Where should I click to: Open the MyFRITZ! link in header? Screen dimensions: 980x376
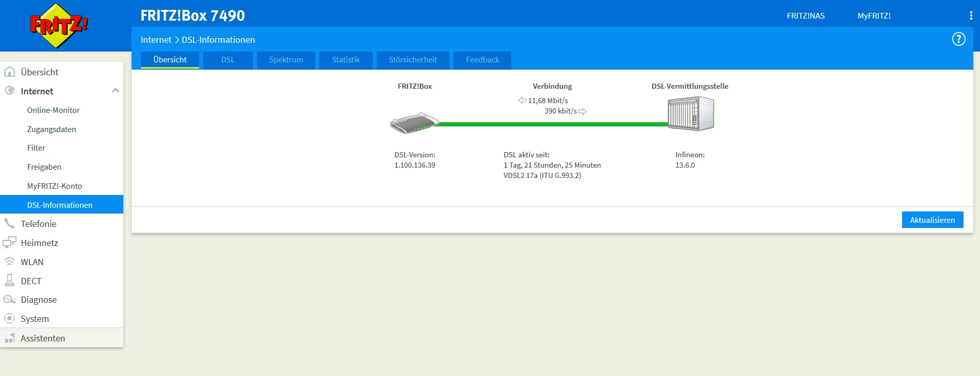(x=874, y=16)
